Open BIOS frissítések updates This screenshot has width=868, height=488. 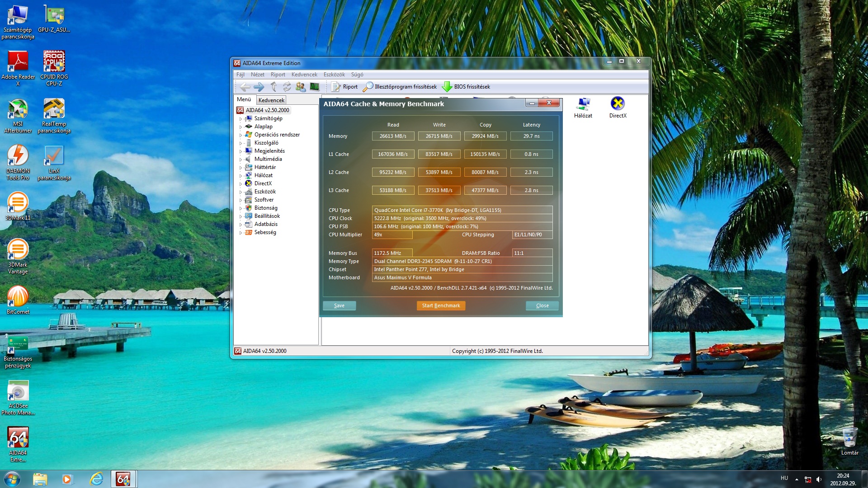click(466, 87)
